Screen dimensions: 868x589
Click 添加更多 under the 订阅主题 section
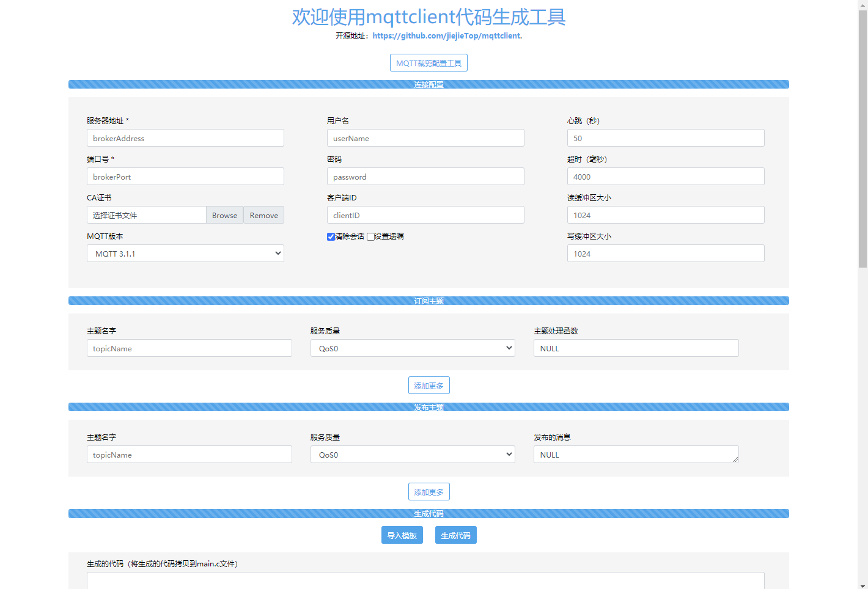[428, 385]
